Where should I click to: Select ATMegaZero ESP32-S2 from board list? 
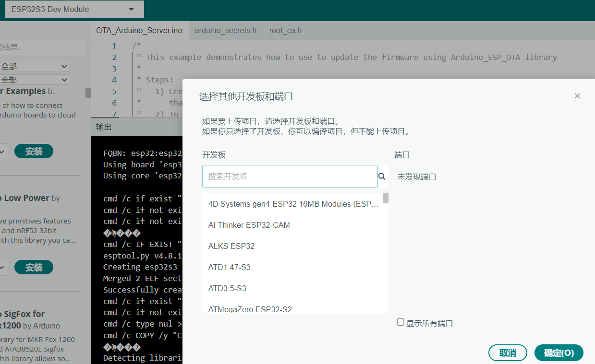point(250,310)
